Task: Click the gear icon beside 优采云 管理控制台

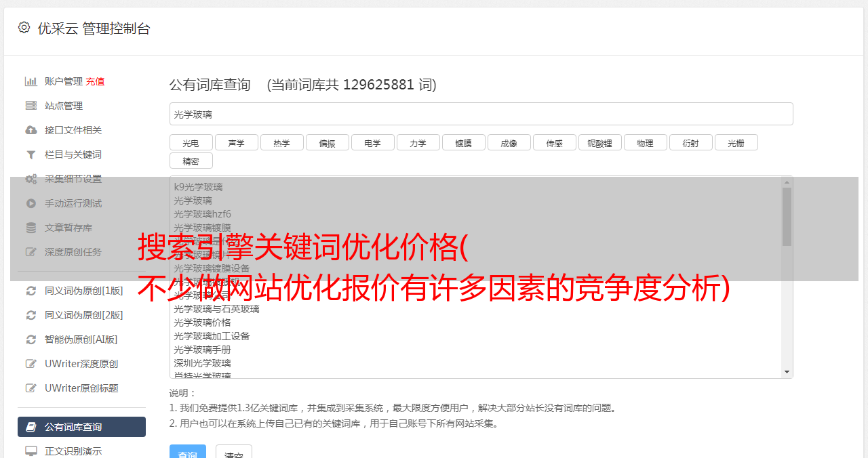Action: (x=24, y=28)
